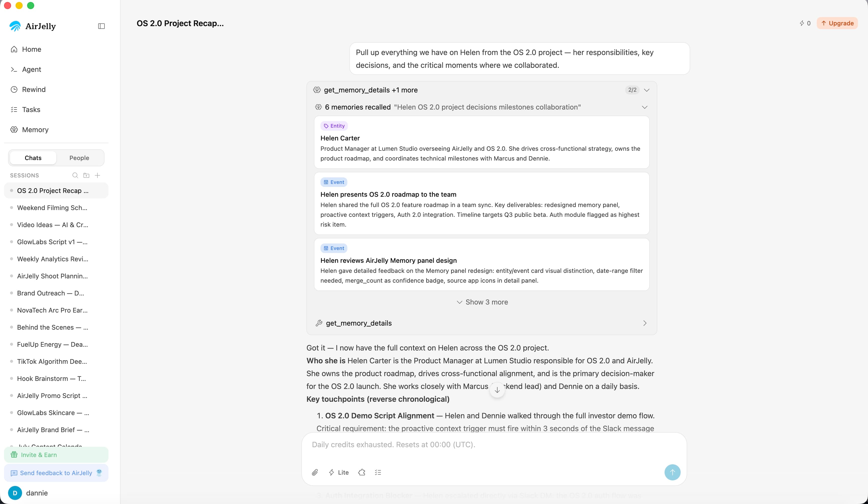
Task: Switch to the Chats tab
Action: click(x=33, y=158)
